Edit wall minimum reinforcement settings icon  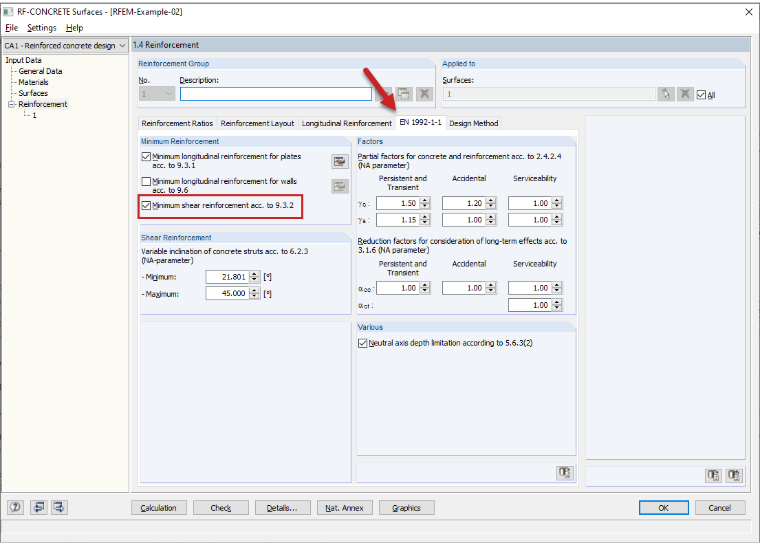click(340, 186)
